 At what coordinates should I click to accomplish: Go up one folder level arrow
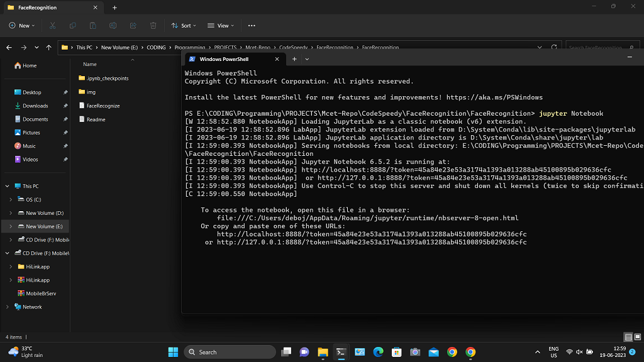tap(49, 48)
